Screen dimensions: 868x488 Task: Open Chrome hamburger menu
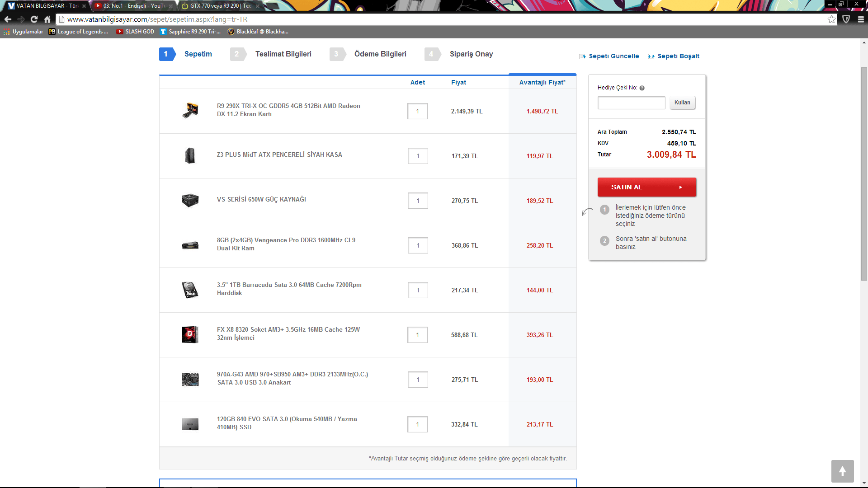(x=861, y=19)
